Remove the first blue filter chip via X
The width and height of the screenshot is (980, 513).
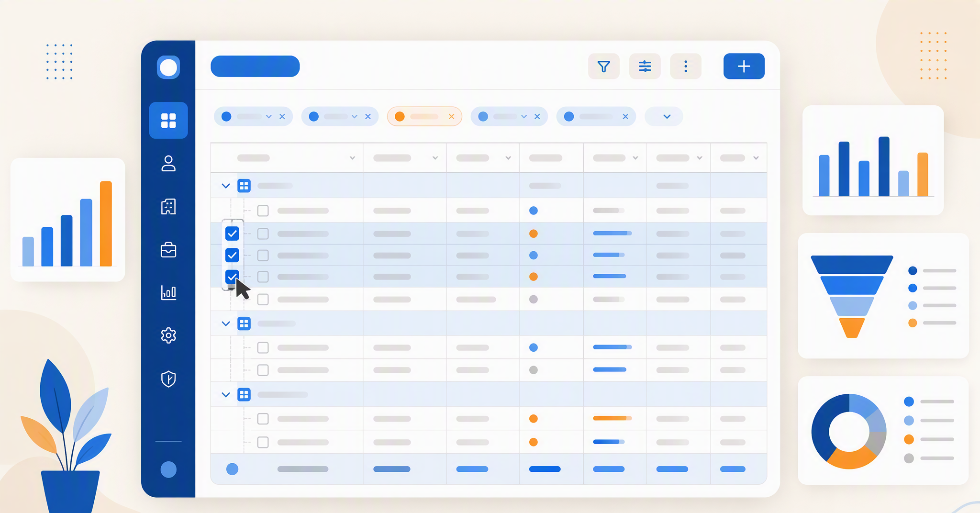[x=282, y=117]
